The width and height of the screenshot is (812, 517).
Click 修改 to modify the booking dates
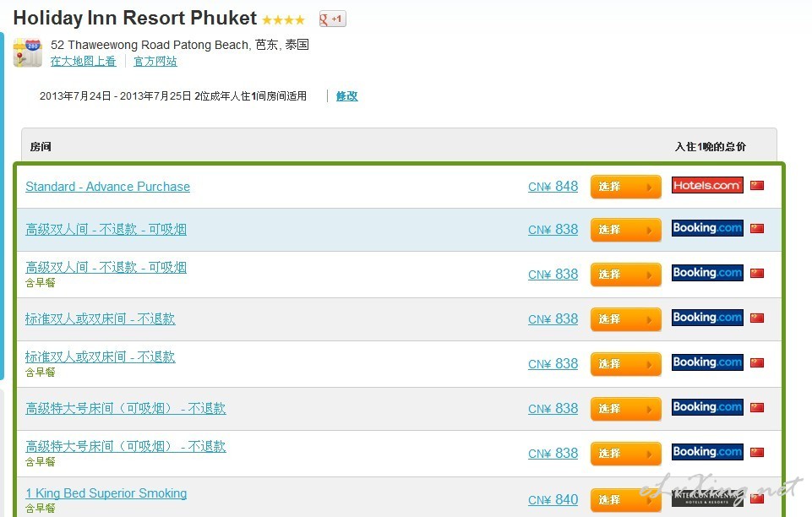[x=346, y=96]
